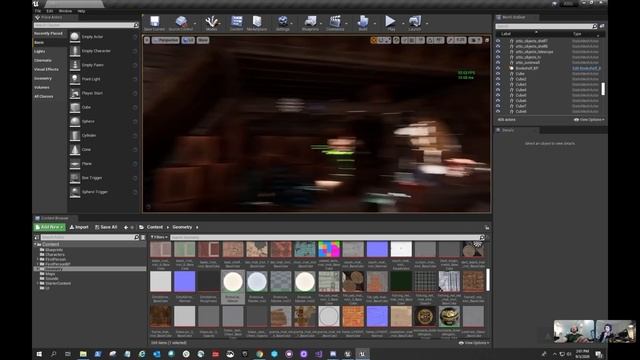This screenshot has width=640, height=360.
Task: Click Save All in Content Browser
Action: [106, 227]
